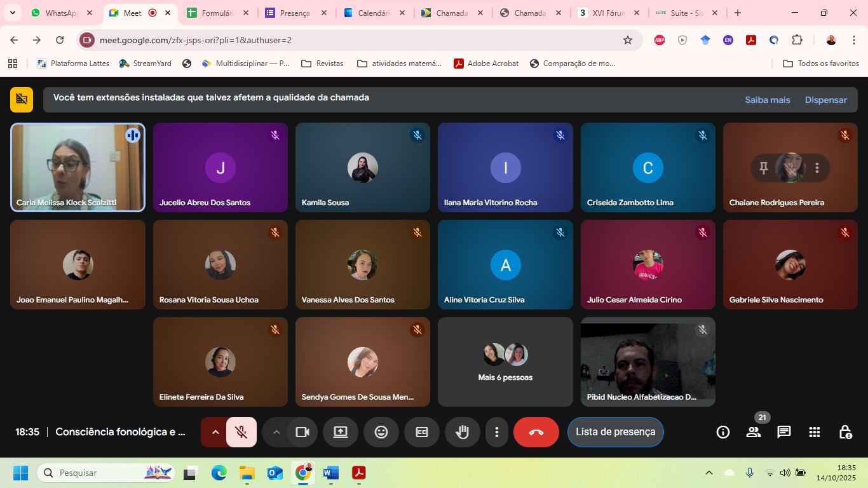Unmute the microphone
Screen dimensions: 868x488
(241, 432)
